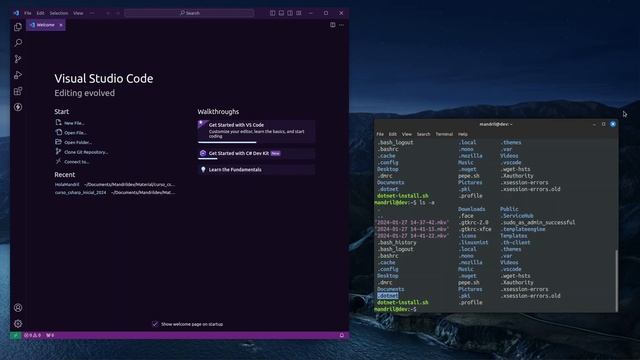Click highlighted .dotnet entry in terminal
This screenshot has width=640, height=360.
click(388, 296)
